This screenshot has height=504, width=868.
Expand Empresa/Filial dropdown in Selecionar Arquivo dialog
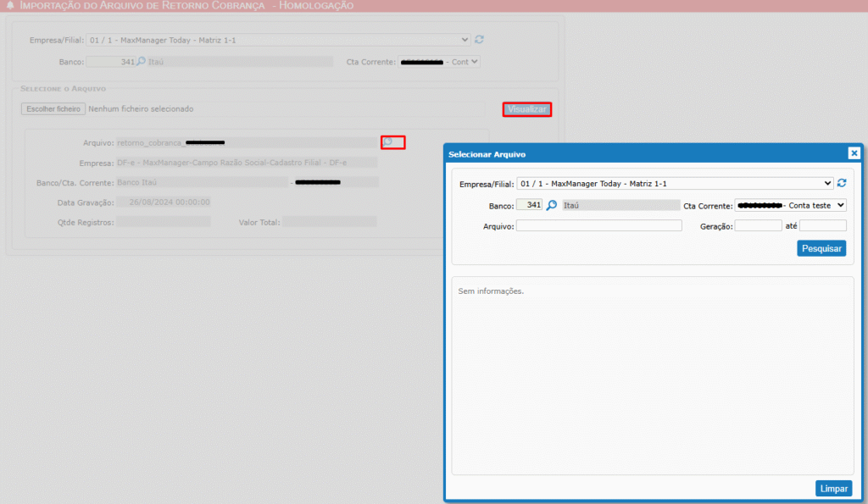click(675, 183)
